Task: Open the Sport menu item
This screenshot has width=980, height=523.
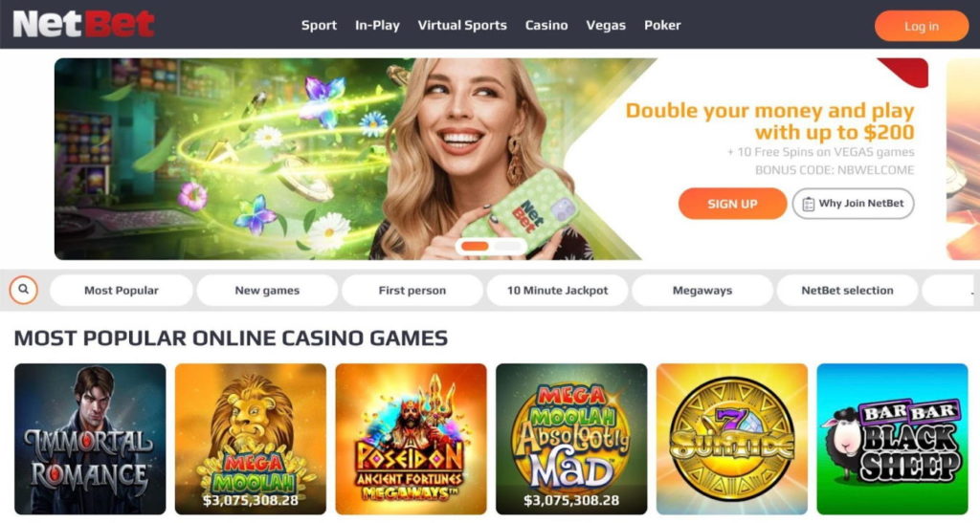Action: 319,26
